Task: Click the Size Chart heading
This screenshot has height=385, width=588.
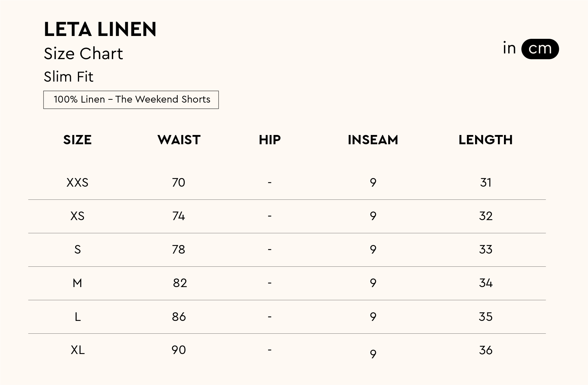Action: click(x=83, y=54)
